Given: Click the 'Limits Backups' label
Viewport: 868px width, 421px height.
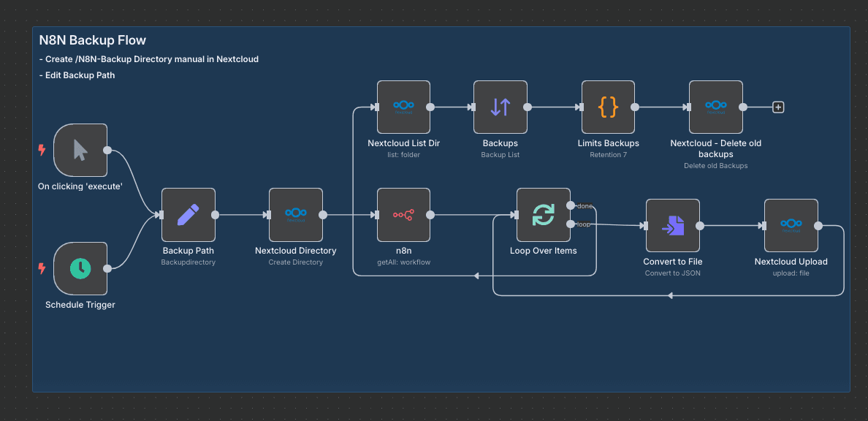Looking at the screenshot, I should (x=608, y=143).
